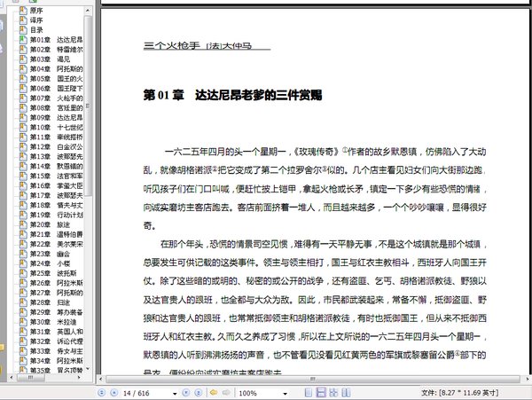Viewport: 532px width, 400px height.
Task: Open the 第25章 波托斯 bookmark
Action: [x=53, y=273]
